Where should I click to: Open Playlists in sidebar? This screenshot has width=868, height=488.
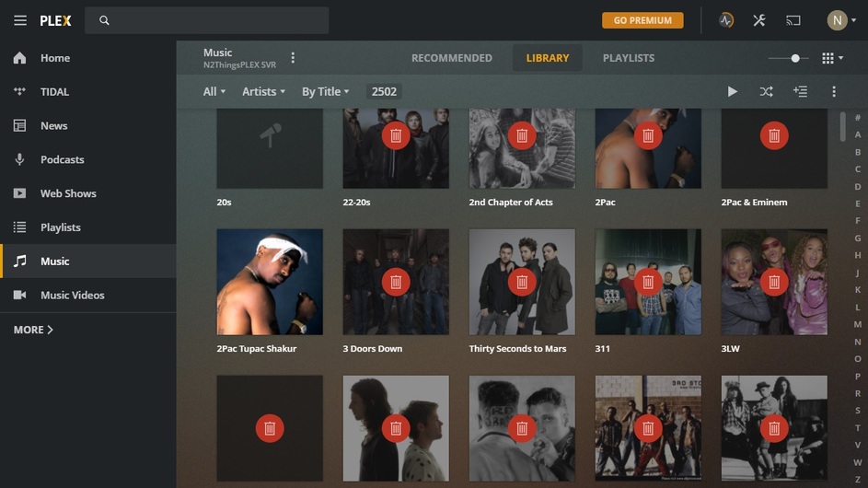tap(88, 227)
